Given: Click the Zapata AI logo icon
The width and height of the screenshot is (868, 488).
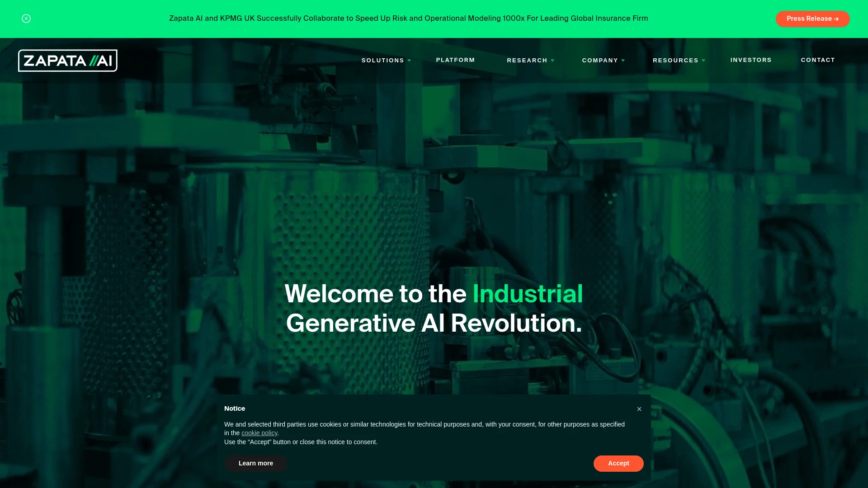Looking at the screenshot, I should (67, 60).
